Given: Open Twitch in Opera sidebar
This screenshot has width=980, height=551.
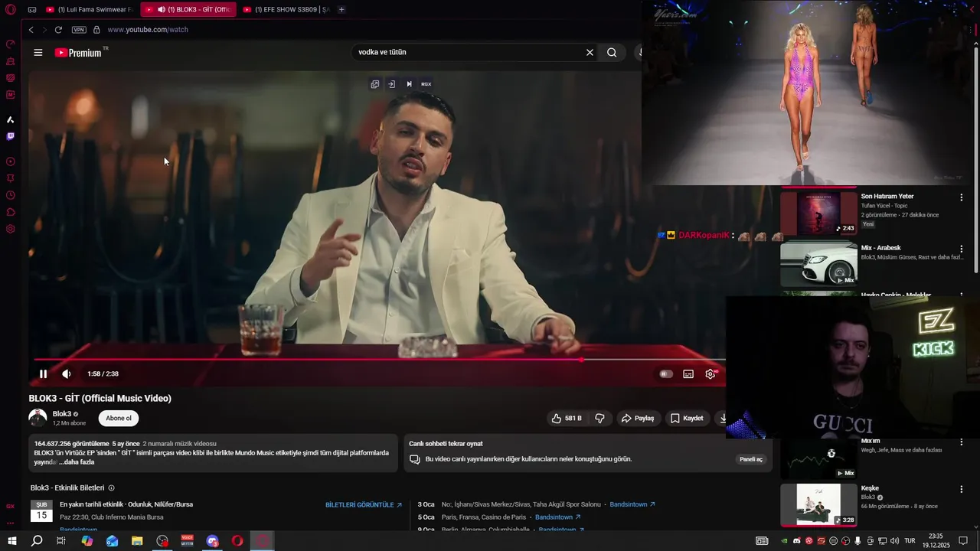Looking at the screenshot, I should click(x=11, y=136).
